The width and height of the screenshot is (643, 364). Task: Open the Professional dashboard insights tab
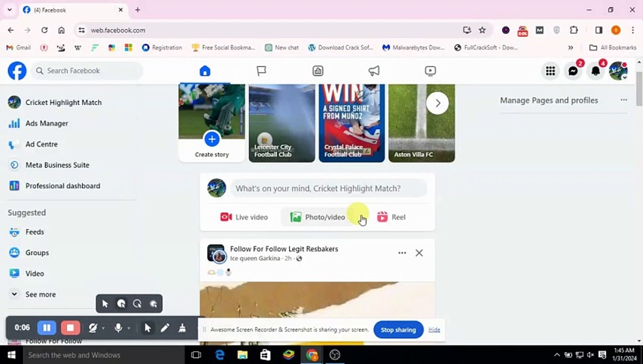click(317, 71)
